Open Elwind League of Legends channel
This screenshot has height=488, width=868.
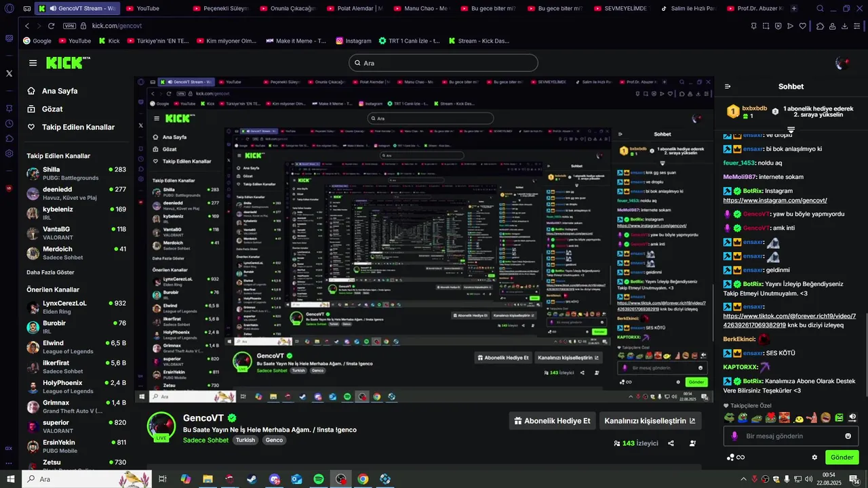(76, 347)
